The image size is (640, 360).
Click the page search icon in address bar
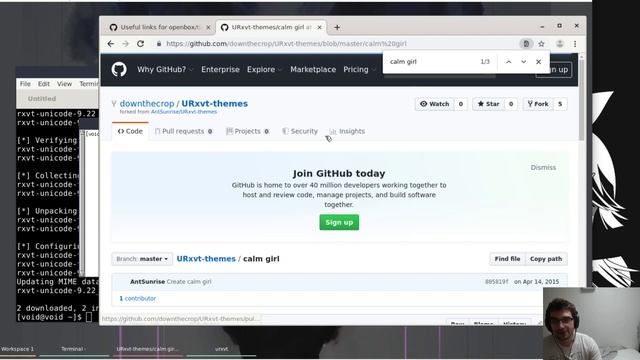526,44
